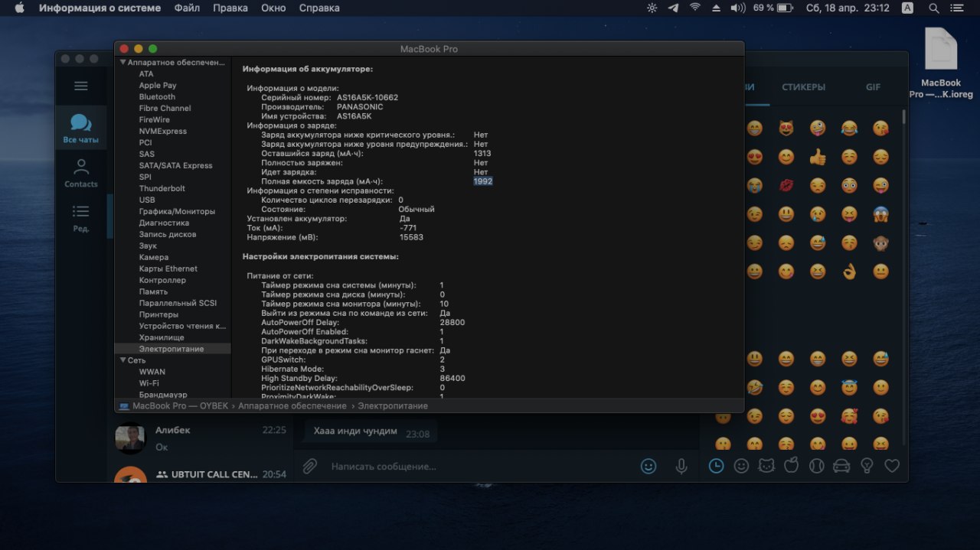This screenshot has height=550, width=980.
Task: Toggle the emoji panel smiley button
Action: (648, 466)
